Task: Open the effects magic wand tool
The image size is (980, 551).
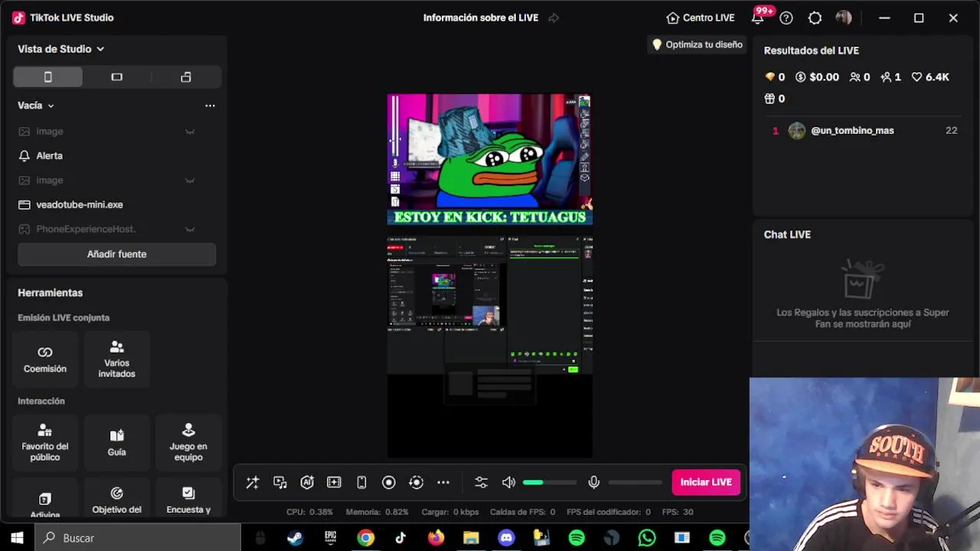Action: 252,482
